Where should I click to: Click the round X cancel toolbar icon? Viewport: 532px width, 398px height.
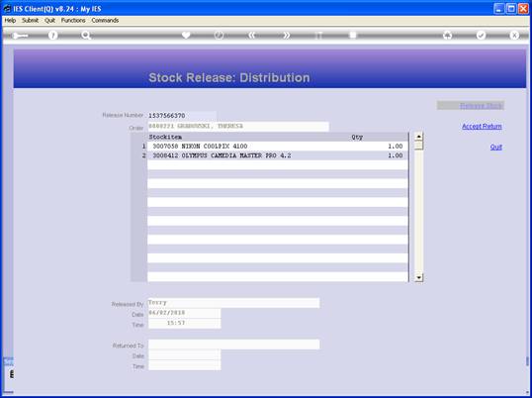click(514, 35)
